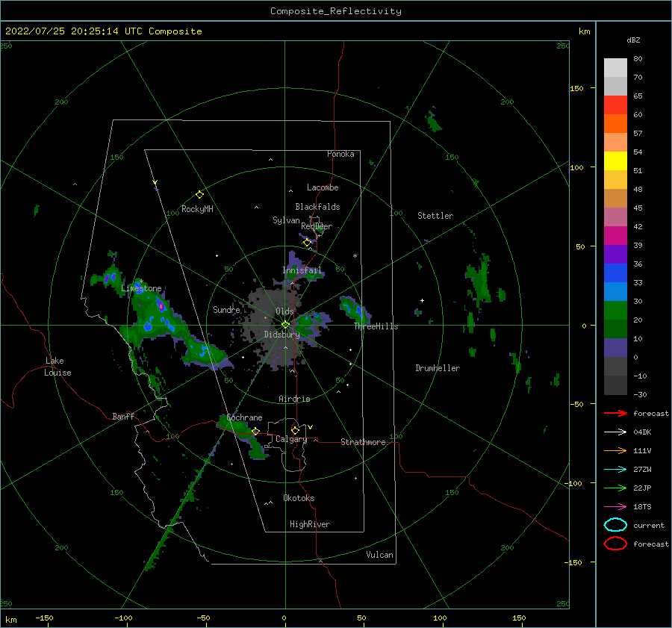Click the Blackfalds city label
This screenshot has width=672, height=628.
(317, 207)
